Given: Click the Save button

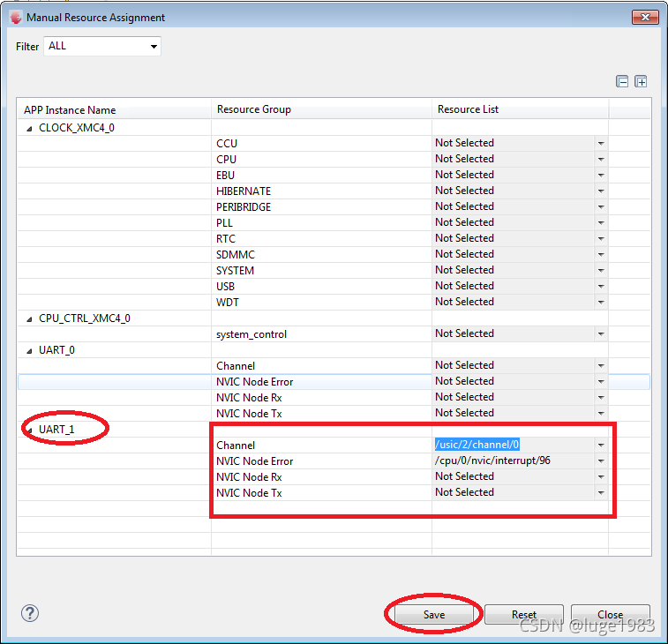Looking at the screenshot, I should (433, 615).
